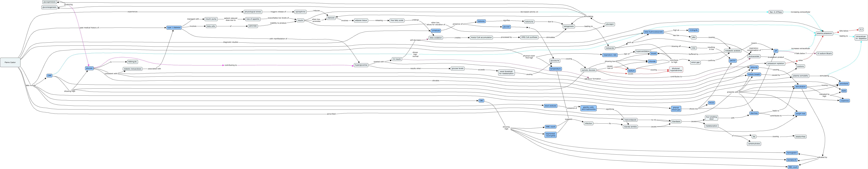This screenshot has height=169, width=868.
Task: Select the ketones node
Action: coord(481,21)
